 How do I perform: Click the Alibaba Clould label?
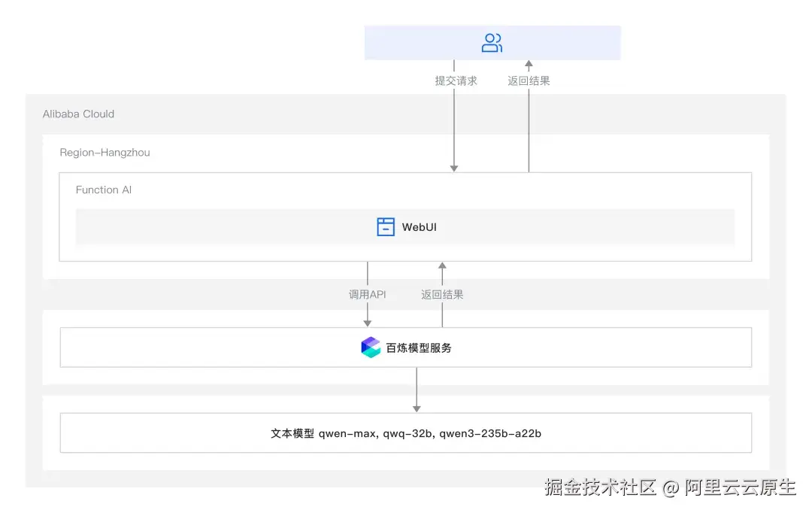[78, 114]
